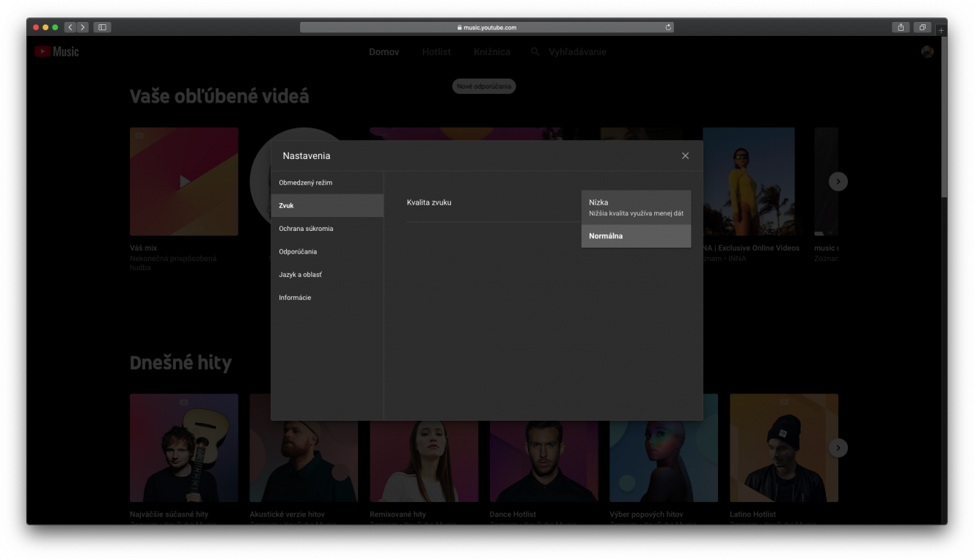Open Latino Hotlist playlist thumbnail
The image size is (974, 560).
pos(784,448)
